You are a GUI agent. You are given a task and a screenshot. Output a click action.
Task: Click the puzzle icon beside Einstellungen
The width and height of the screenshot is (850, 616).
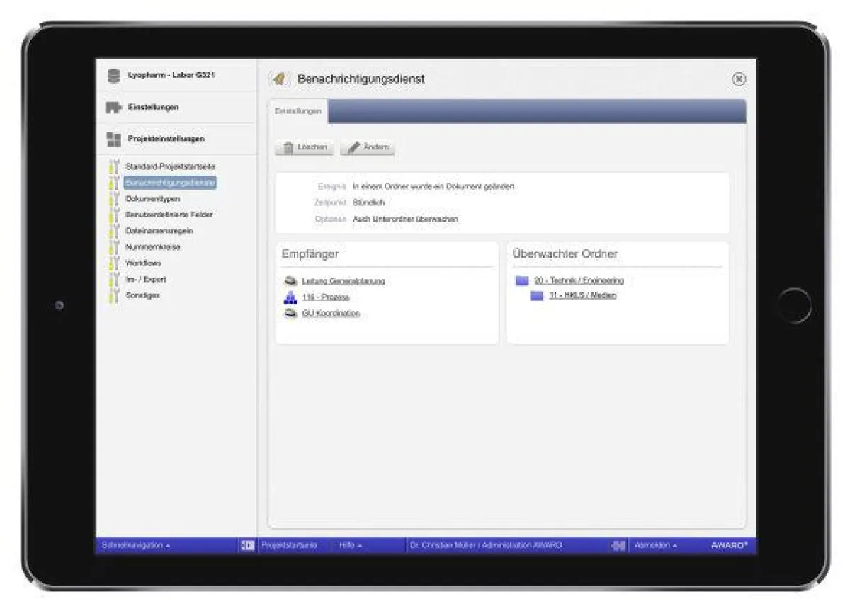(x=113, y=108)
